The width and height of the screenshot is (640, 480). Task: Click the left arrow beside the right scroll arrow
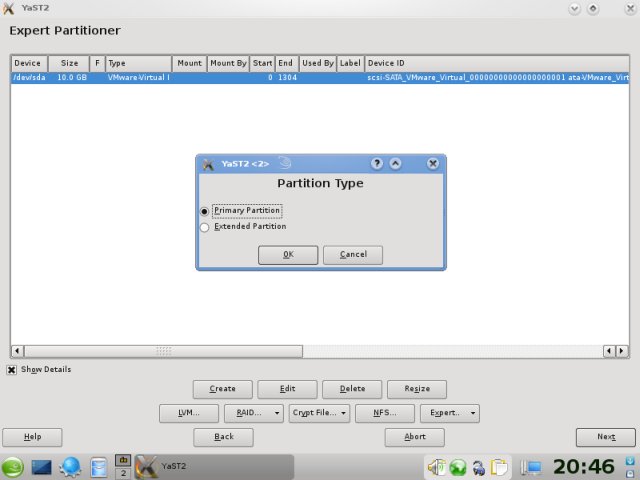point(609,351)
